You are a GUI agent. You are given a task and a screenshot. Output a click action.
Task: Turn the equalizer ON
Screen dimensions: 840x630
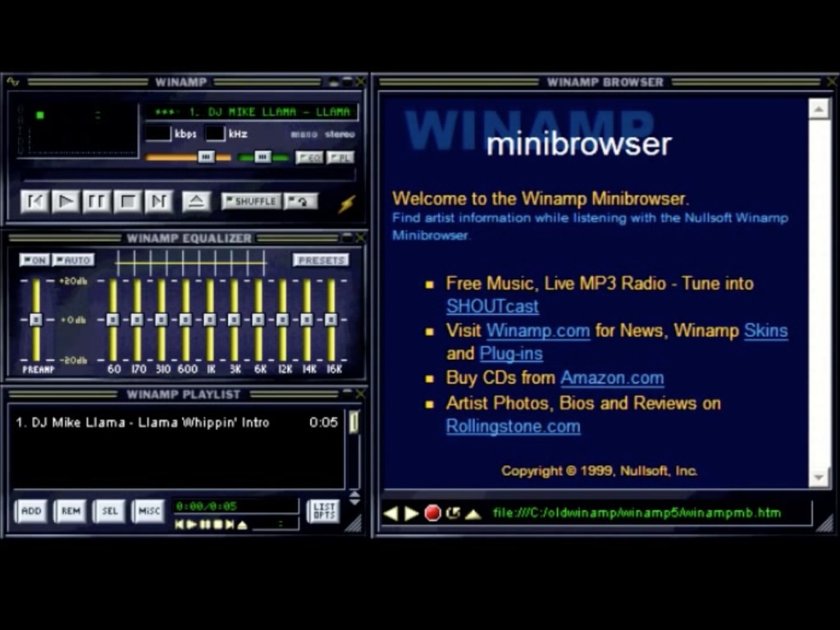(x=34, y=260)
